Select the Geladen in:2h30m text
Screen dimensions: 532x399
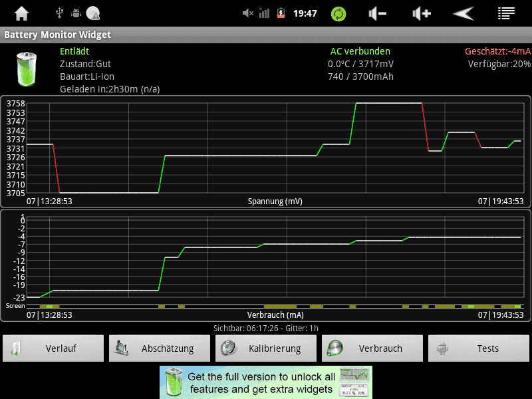[x=110, y=89]
